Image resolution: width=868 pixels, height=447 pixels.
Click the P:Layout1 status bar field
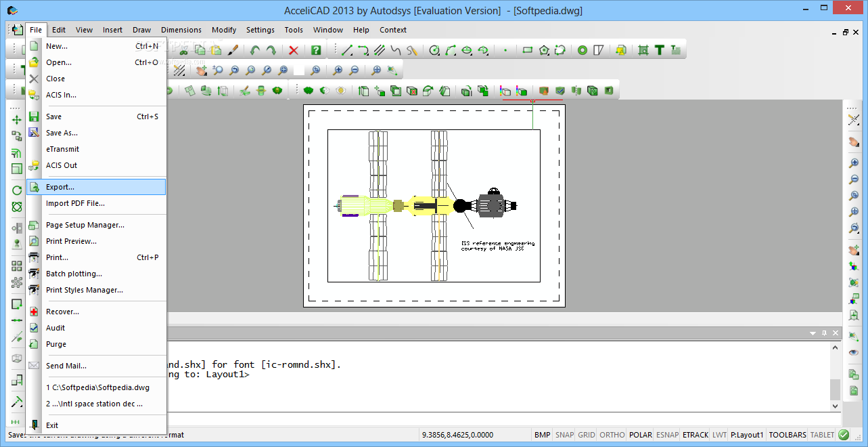(747, 435)
